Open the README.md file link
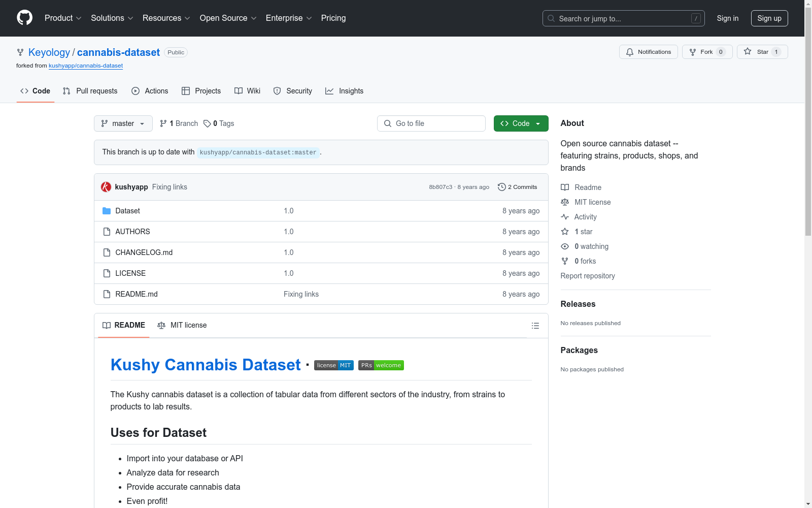The image size is (812, 508). coord(137,294)
